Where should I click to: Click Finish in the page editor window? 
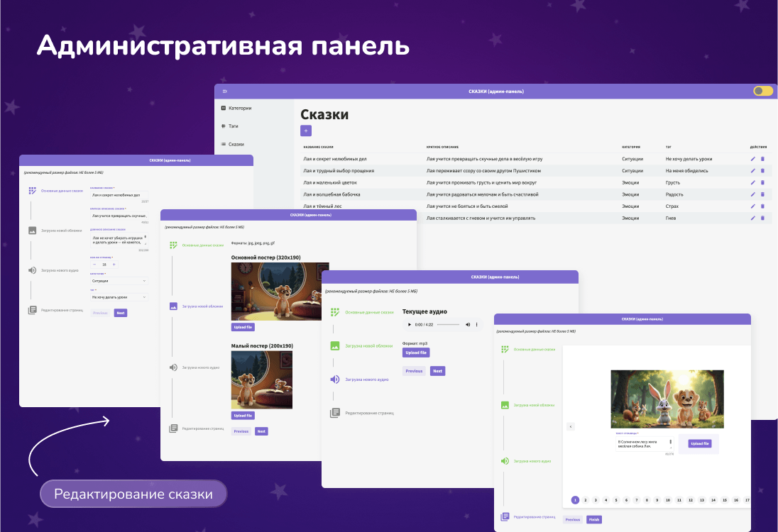594,520
